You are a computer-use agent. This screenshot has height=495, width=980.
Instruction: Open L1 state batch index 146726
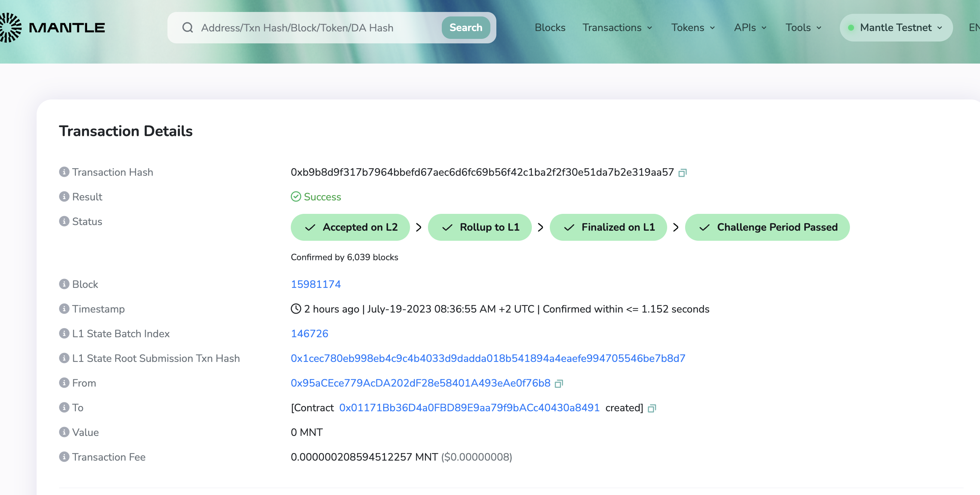(309, 333)
